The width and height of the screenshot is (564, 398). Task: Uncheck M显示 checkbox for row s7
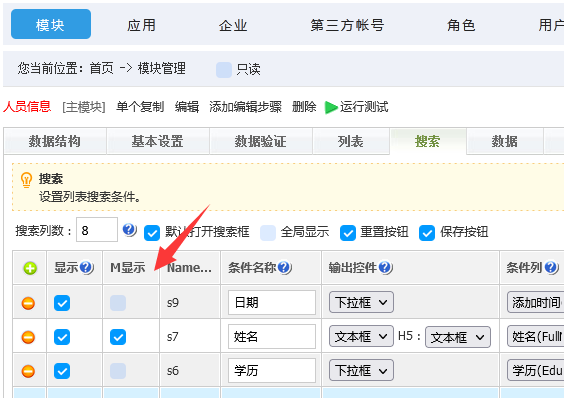tap(118, 337)
